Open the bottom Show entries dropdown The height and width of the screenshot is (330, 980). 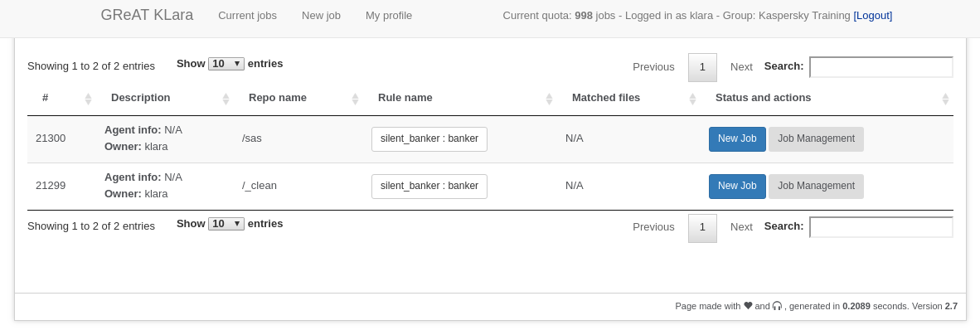pos(226,224)
